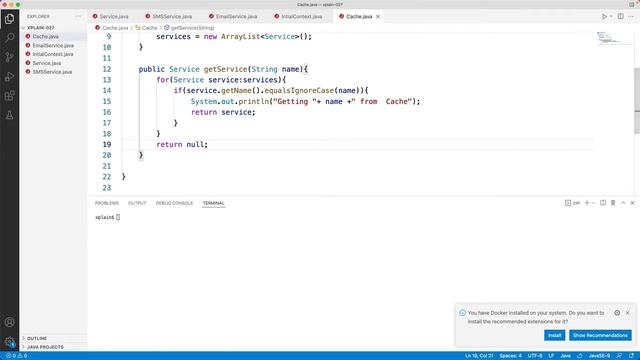Select the Terminal panel tab
This screenshot has height=360, width=640.
(213, 203)
